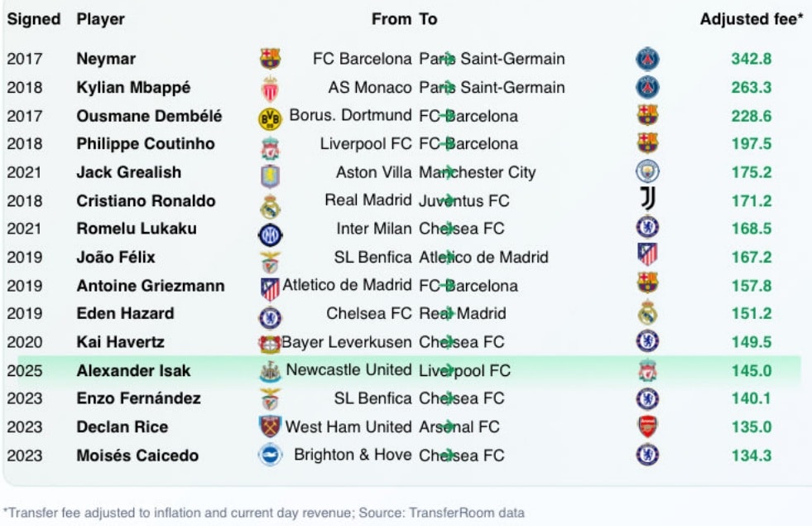This screenshot has height=526, width=812.
Task: Click the Arsenal crest icon
Action: (647, 427)
